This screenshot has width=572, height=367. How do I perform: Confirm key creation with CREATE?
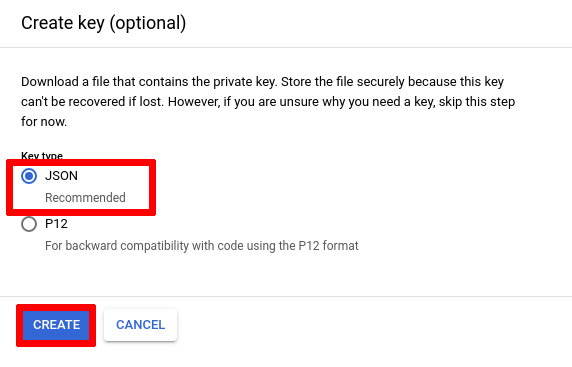(x=56, y=325)
